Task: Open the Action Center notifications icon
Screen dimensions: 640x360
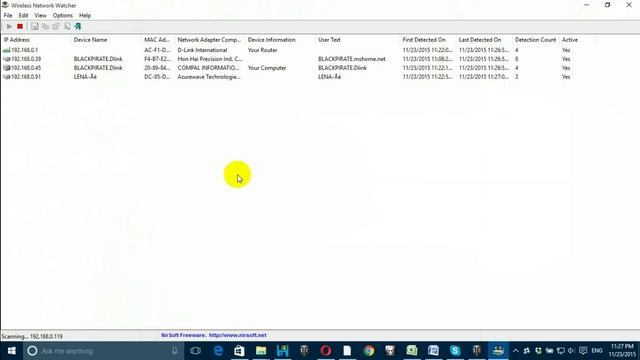Action: click(583, 351)
